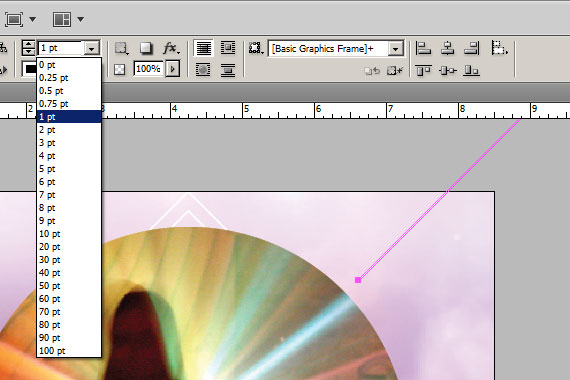This screenshot has width=570, height=380.
Task: Select highlighted 1 pt stroke weight
Action: coord(69,117)
